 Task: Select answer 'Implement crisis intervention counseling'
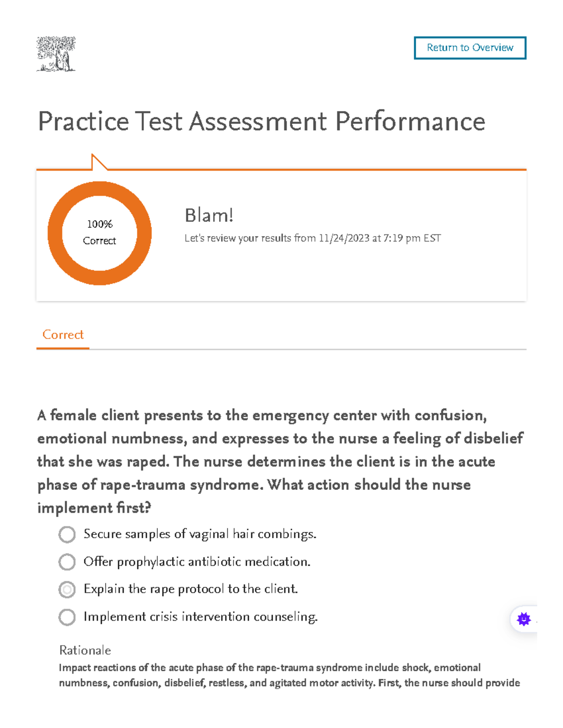[x=67, y=617]
